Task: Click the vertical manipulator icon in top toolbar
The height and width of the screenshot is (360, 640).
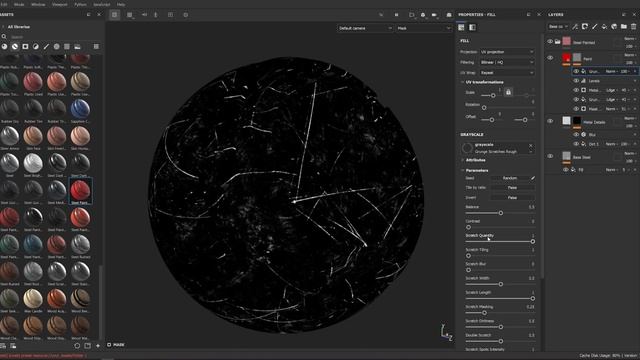Action: [x=156, y=15]
